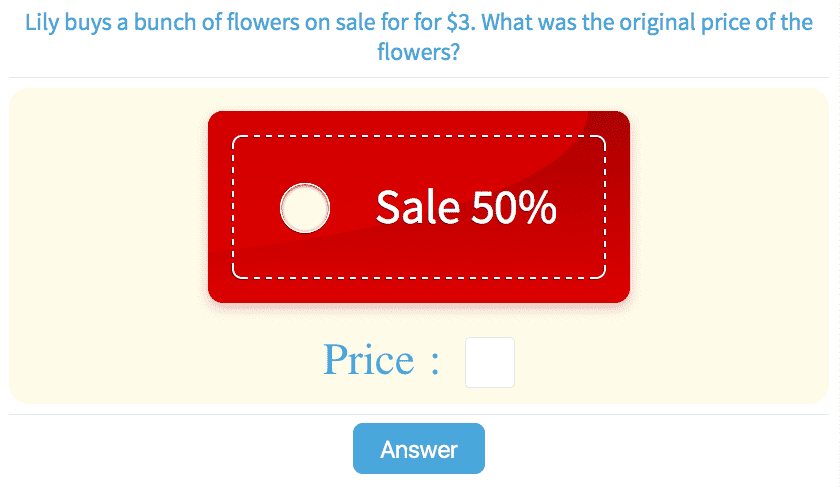Viewport: 840px width, 501px height.
Task: Click the blue Answer button
Action: tap(418, 449)
